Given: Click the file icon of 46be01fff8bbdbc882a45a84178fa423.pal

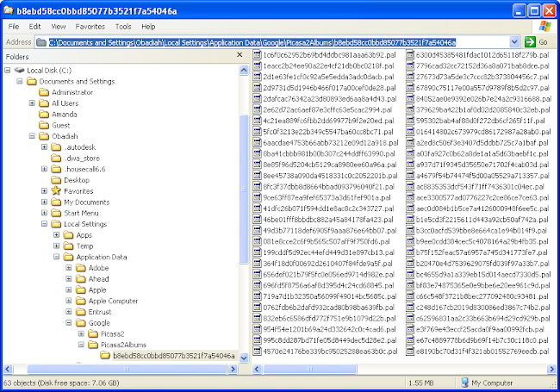Looking at the screenshot, I should coord(257,220).
